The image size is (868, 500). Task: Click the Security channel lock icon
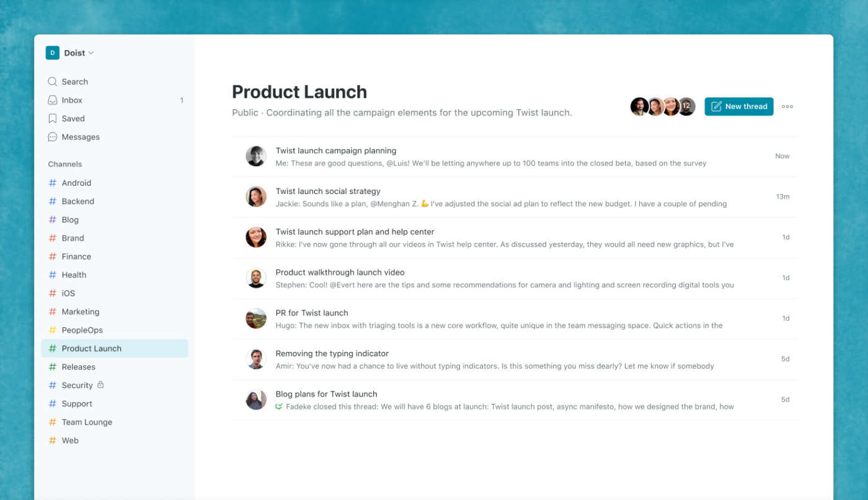(100, 385)
